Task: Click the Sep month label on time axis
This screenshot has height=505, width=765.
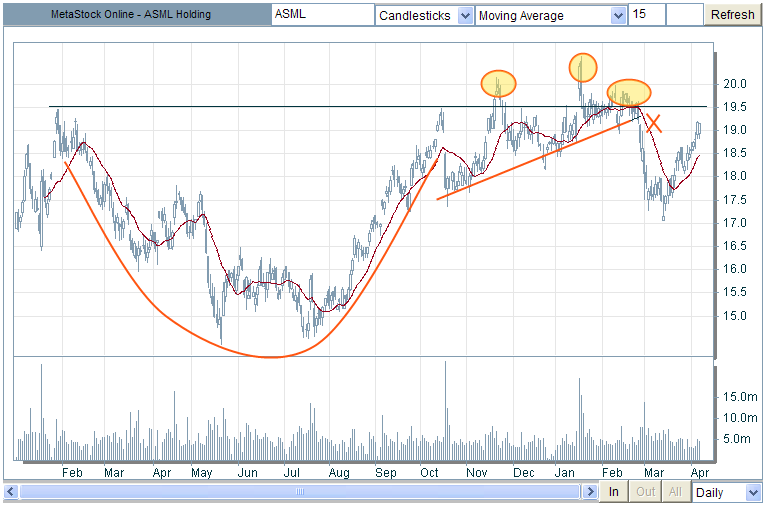Action: coord(385,473)
